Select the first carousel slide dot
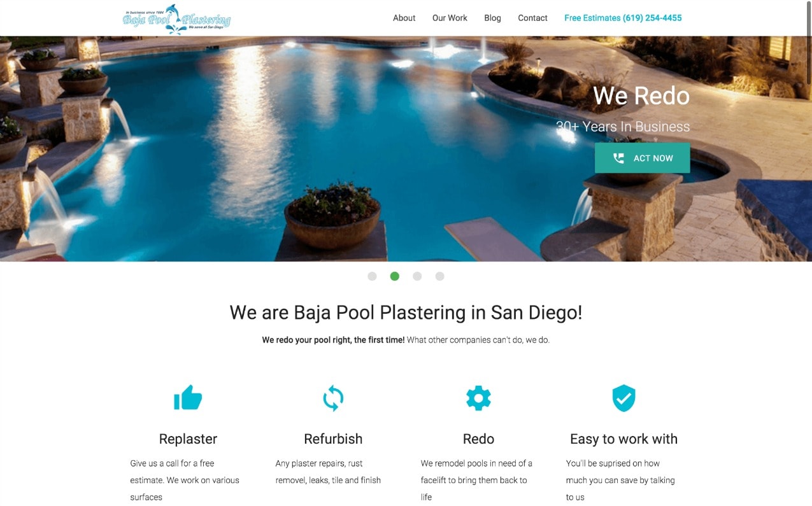Viewport: 812px width, 506px height. [x=372, y=276]
